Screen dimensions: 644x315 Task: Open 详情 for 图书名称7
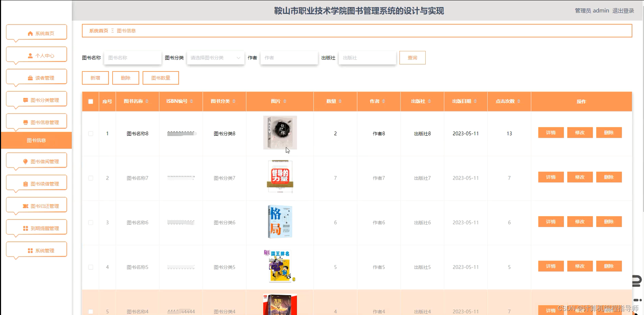pyautogui.click(x=551, y=177)
